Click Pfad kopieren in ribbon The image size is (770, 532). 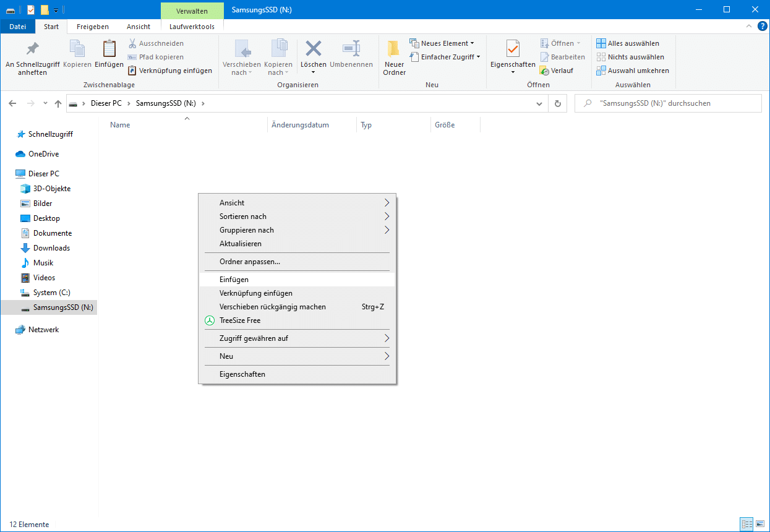click(156, 57)
